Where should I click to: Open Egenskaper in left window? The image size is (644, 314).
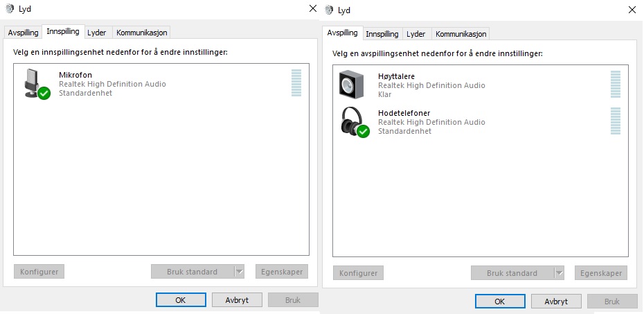click(x=282, y=272)
